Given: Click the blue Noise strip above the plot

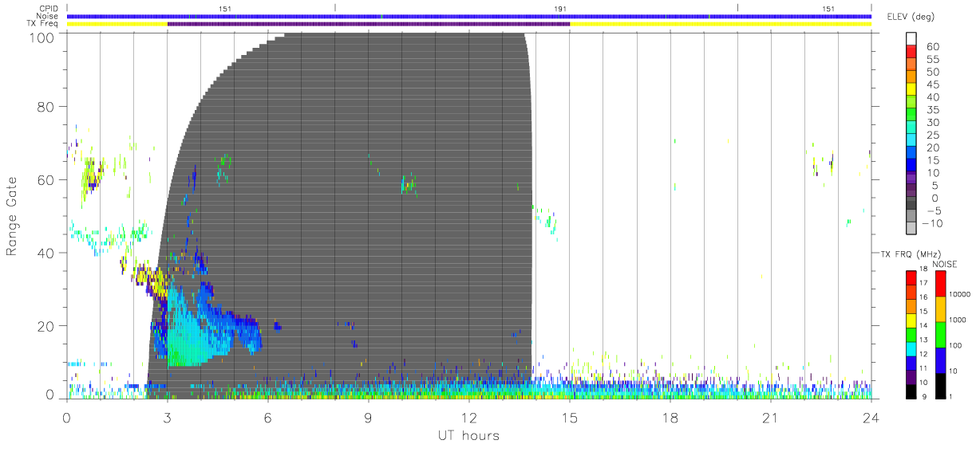Looking at the screenshot, I should click(x=469, y=16).
